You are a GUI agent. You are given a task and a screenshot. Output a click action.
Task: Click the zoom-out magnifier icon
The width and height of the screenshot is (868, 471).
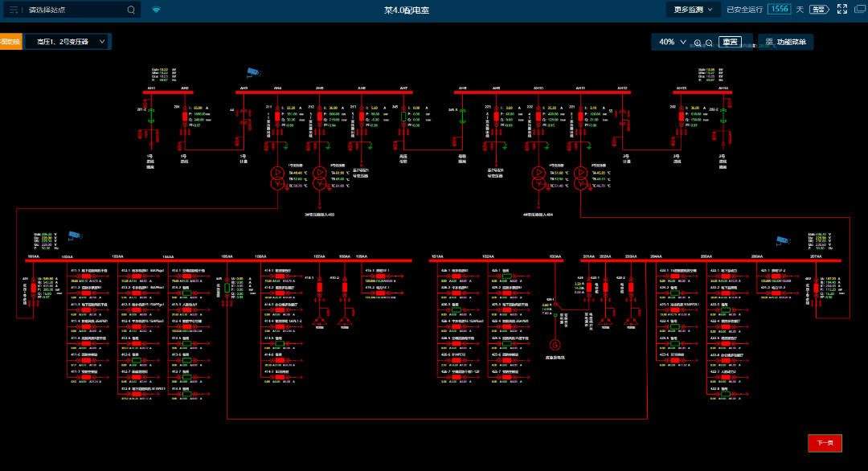[x=709, y=42]
